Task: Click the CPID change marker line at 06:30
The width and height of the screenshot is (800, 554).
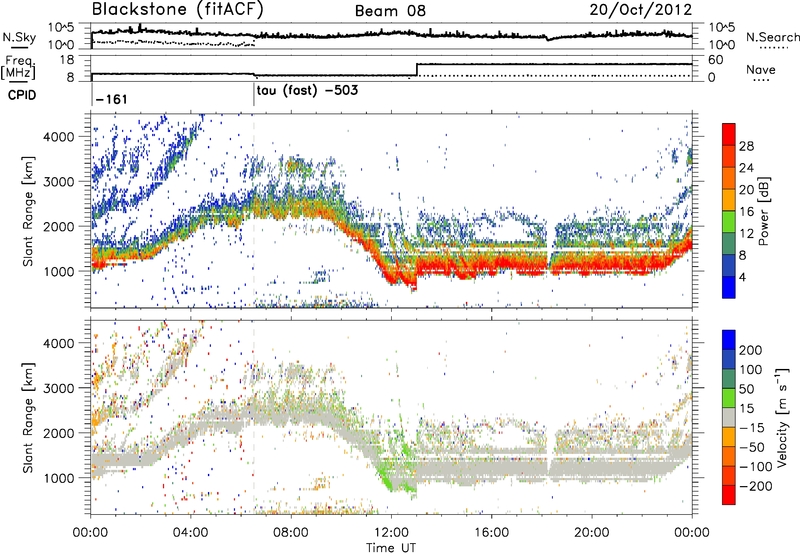Action: pyautogui.click(x=254, y=95)
